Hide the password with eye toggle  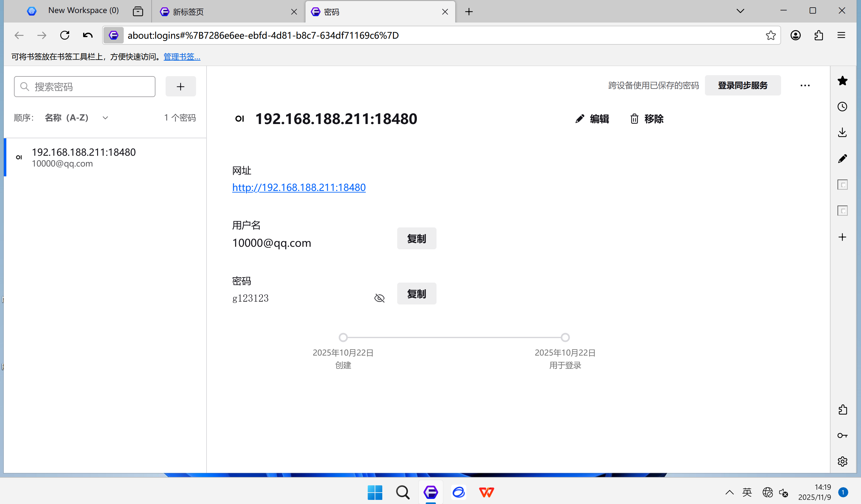[x=379, y=298]
